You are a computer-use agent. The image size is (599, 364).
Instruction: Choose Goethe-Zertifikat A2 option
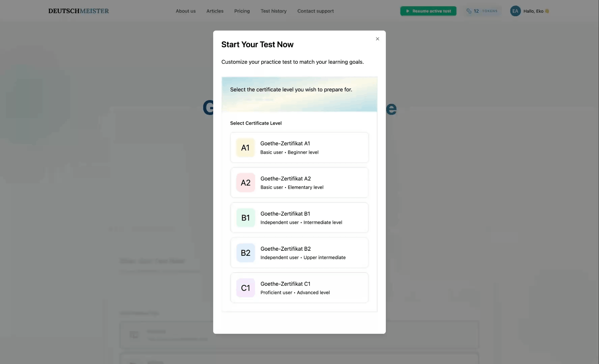[x=299, y=183]
